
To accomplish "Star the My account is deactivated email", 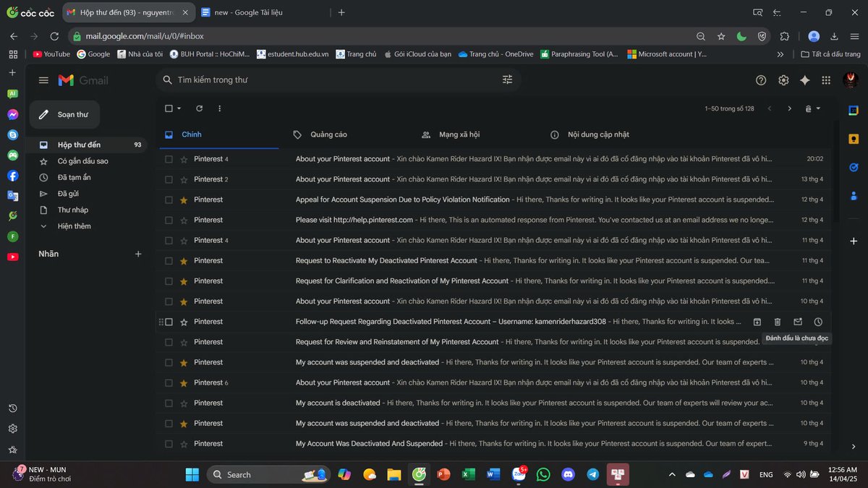I will pyautogui.click(x=184, y=403).
